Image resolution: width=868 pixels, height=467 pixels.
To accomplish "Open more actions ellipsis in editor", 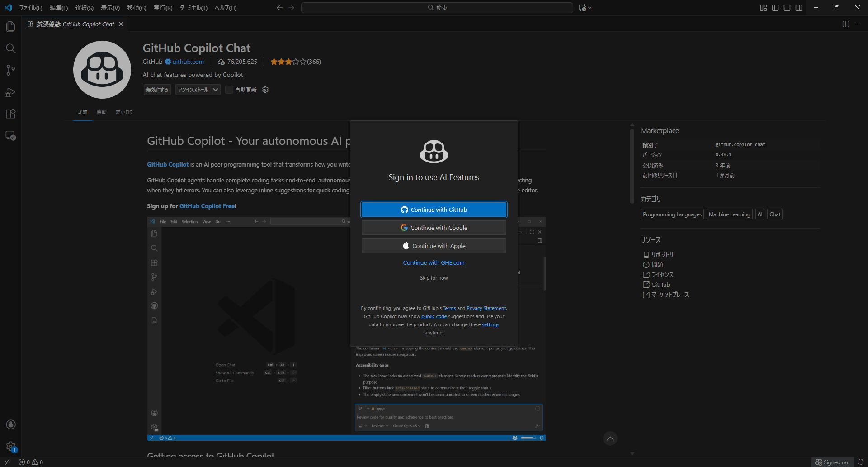I will pyautogui.click(x=858, y=24).
